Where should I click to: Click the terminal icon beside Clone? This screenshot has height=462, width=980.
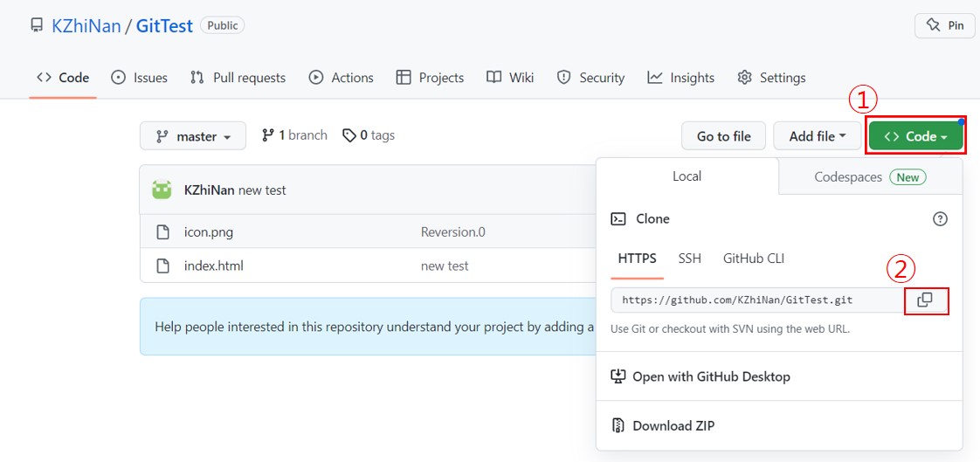pyautogui.click(x=618, y=219)
